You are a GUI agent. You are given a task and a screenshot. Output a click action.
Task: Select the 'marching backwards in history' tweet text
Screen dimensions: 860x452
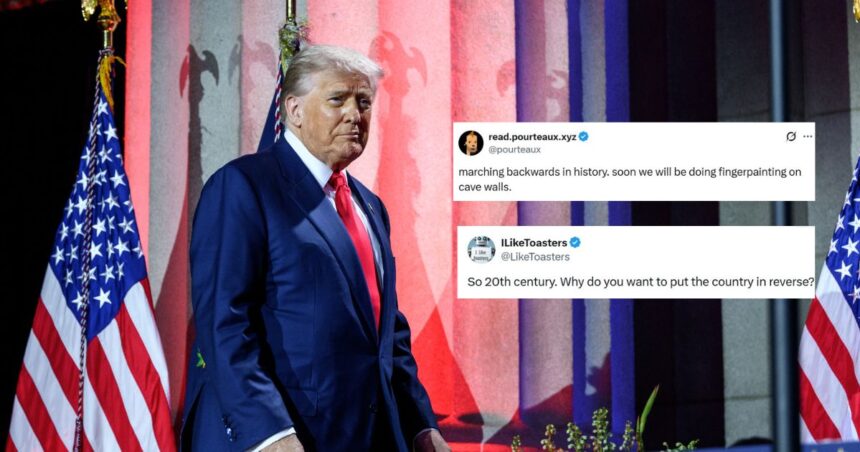(630, 179)
